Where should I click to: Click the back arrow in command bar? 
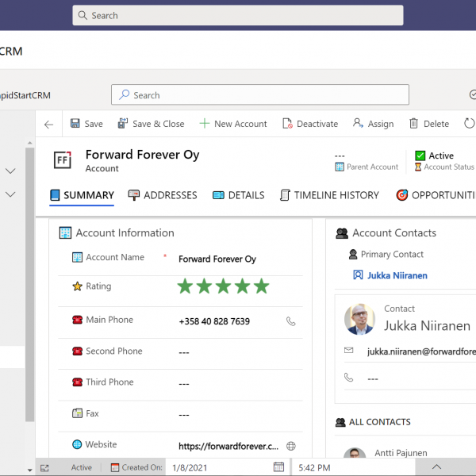(48, 125)
